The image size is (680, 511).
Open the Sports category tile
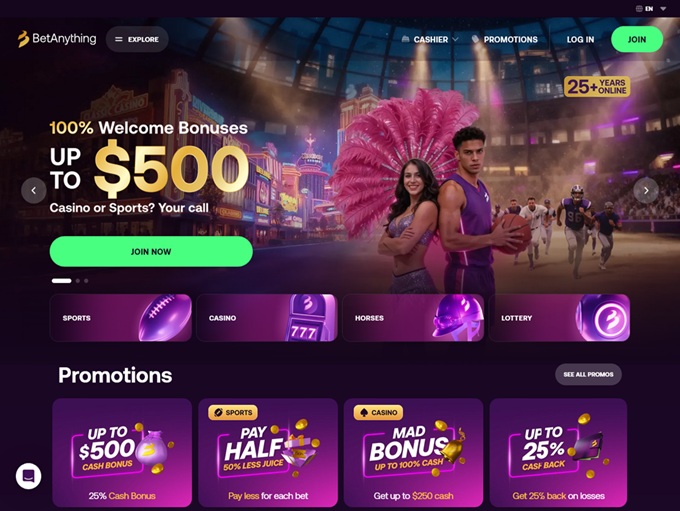121,318
